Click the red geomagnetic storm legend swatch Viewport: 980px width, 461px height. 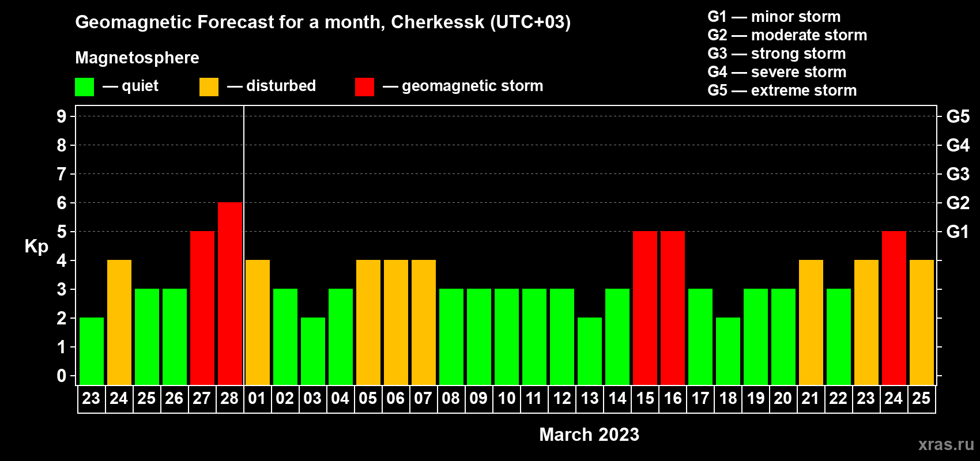pos(364,87)
